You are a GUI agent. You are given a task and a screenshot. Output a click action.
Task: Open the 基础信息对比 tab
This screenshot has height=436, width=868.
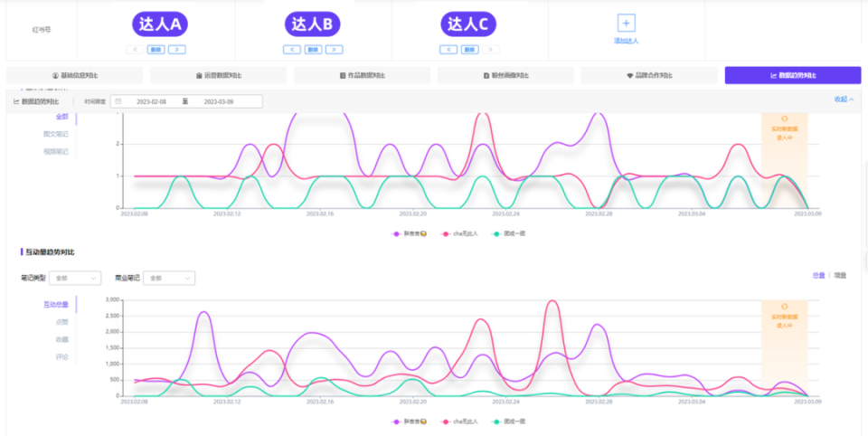(x=75, y=75)
